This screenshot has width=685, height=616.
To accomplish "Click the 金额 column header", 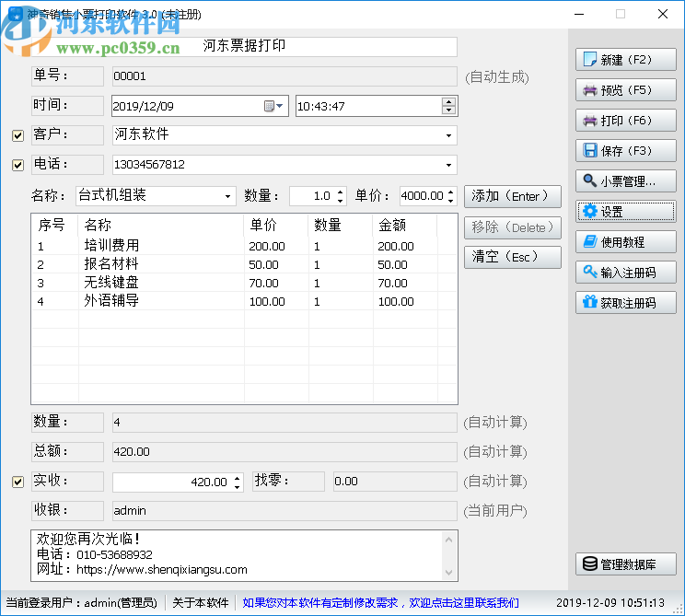I will [404, 225].
